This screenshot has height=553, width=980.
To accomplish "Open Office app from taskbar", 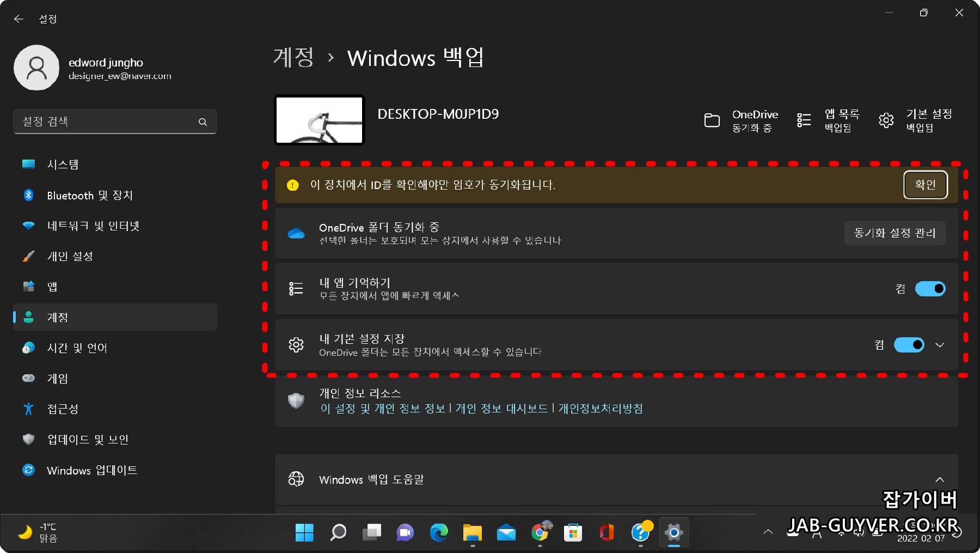I will (x=607, y=532).
